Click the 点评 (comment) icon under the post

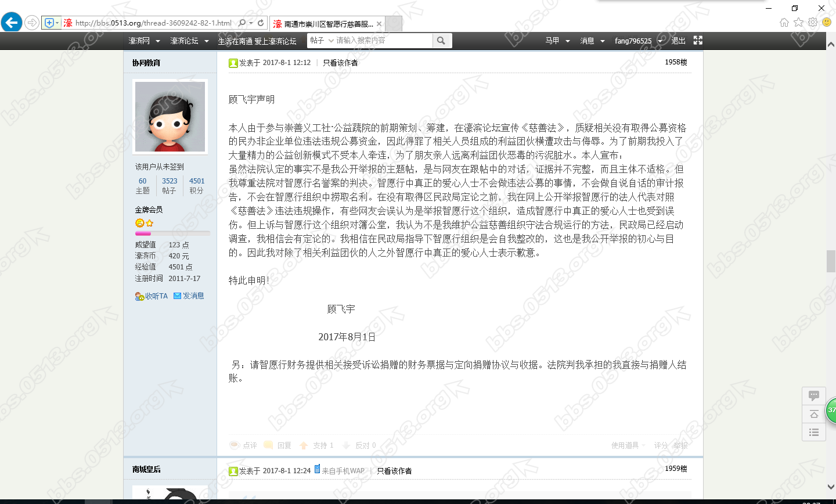(235, 445)
